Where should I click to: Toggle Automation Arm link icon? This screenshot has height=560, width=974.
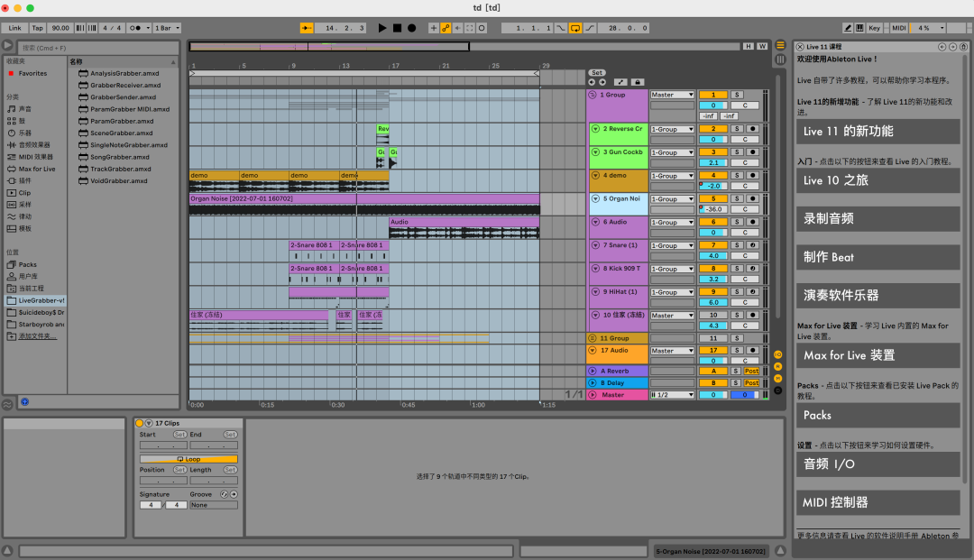tap(446, 28)
